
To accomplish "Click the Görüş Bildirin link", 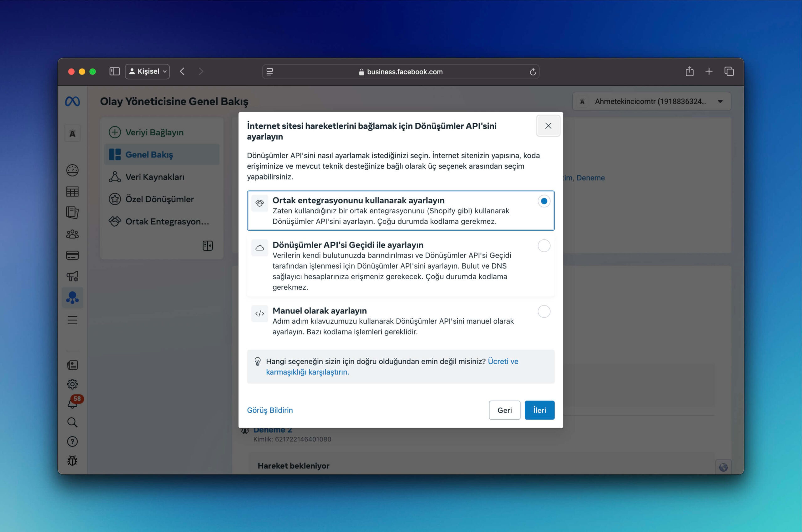I will [x=270, y=410].
